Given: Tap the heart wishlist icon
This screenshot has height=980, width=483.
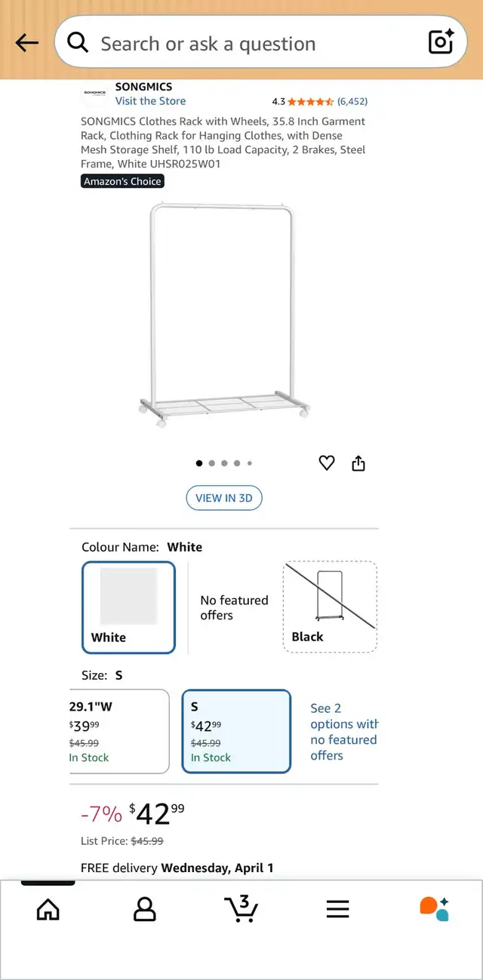Looking at the screenshot, I should [326, 463].
